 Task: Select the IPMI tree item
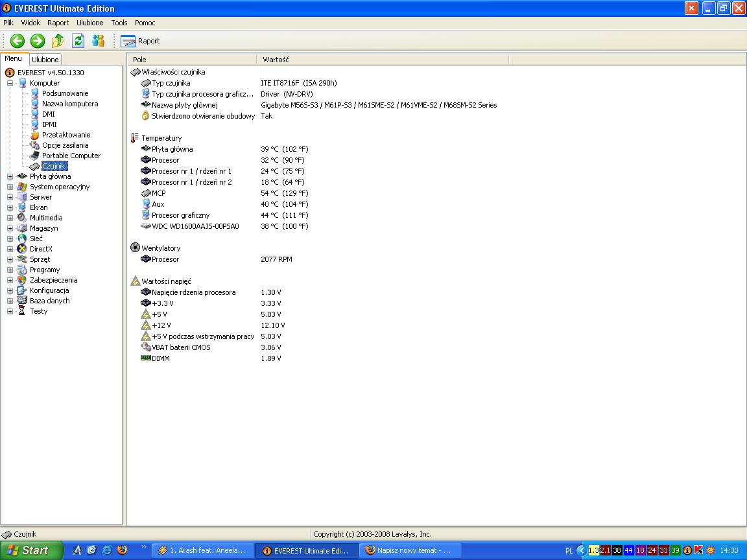pos(49,124)
